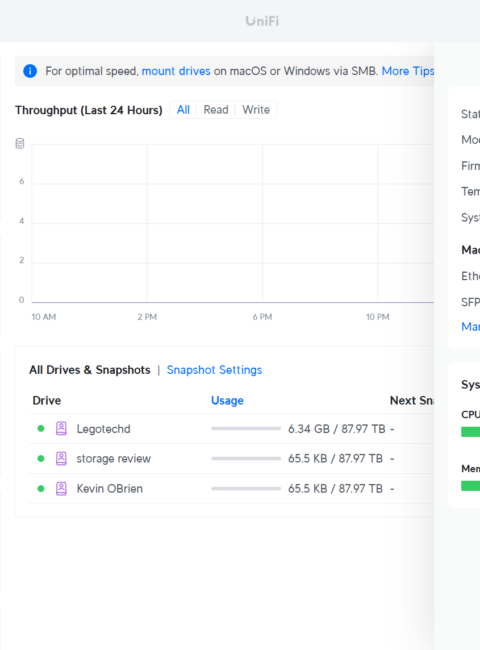Click the storage review drive icon

(61, 458)
